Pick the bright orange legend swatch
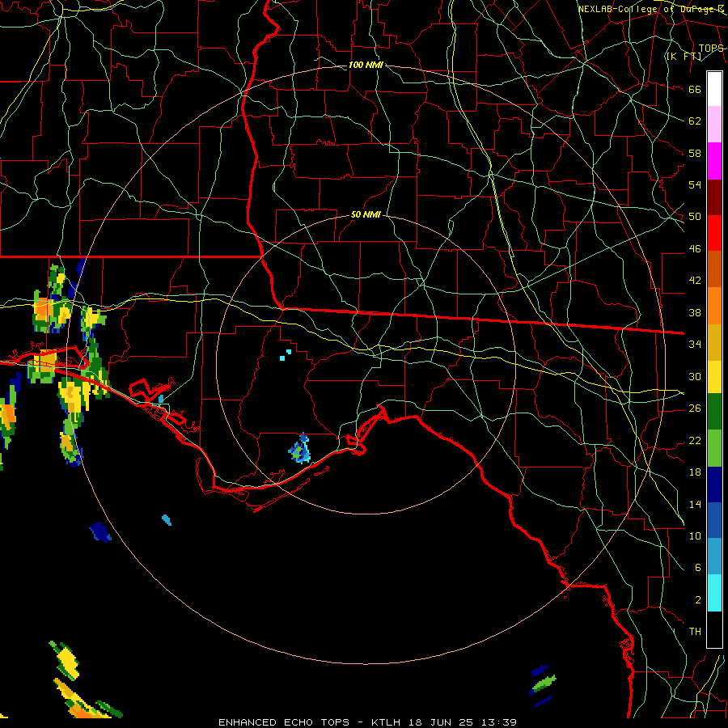 [714, 305]
